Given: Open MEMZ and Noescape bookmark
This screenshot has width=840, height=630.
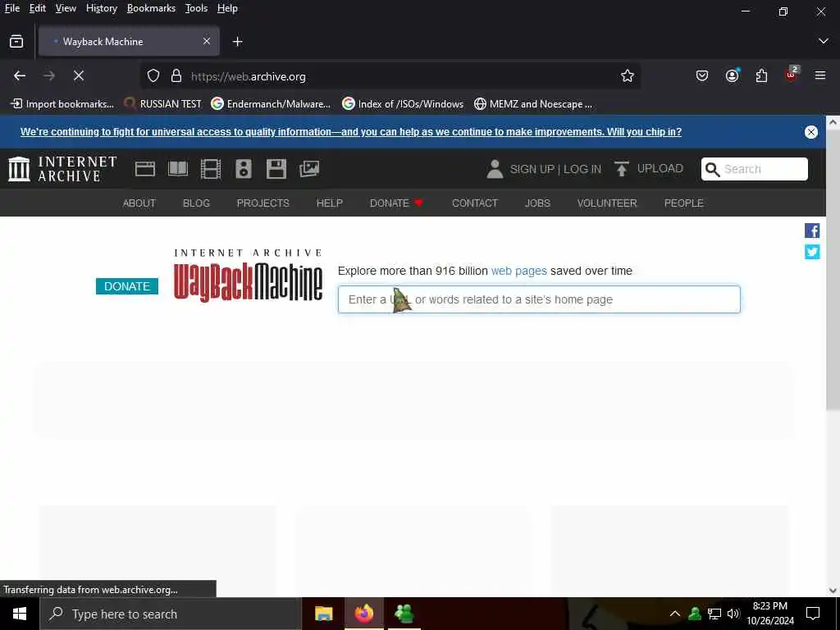Looking at the screenshot, I should (x=533, y=104).
